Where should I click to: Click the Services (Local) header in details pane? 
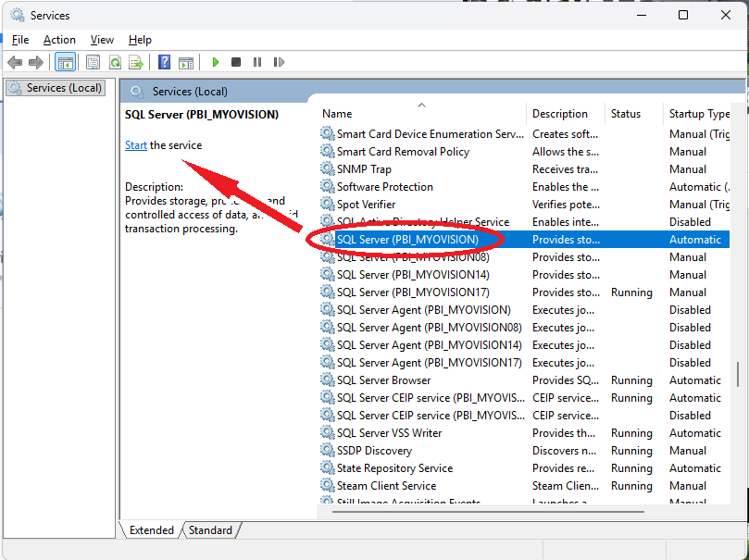pyautogui.click(x=190, y=92)
